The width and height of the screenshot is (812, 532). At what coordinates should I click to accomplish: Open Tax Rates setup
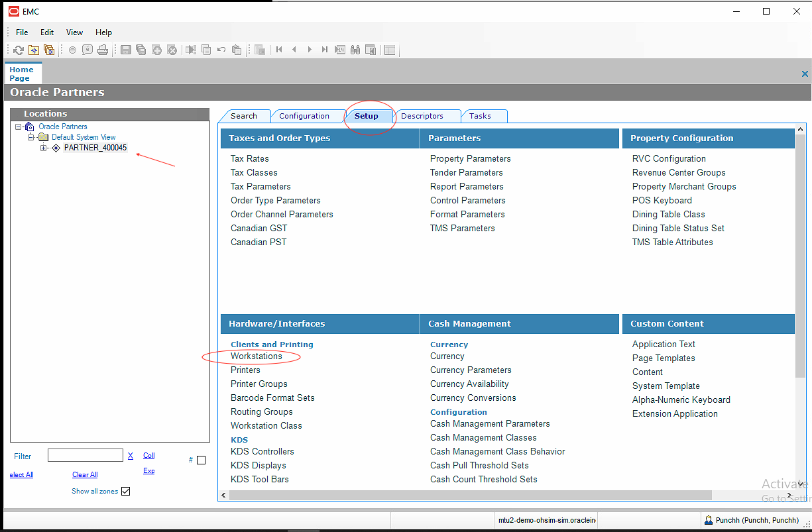(x=250, y=159)
